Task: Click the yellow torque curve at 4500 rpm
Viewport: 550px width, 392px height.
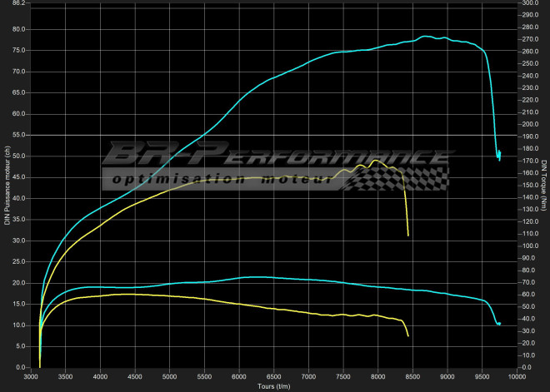Action: [x=134, y=294]
